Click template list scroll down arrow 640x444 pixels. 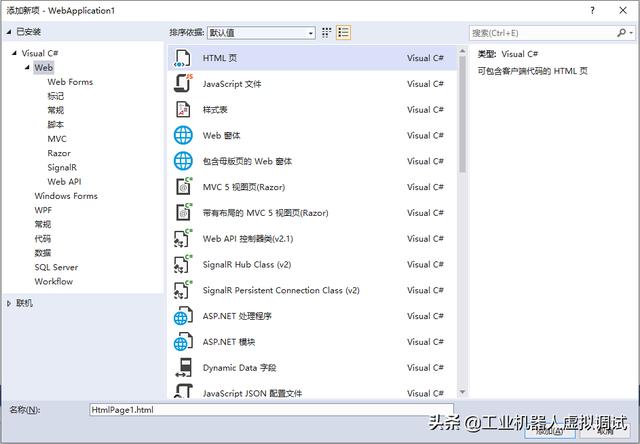(462, 392)
